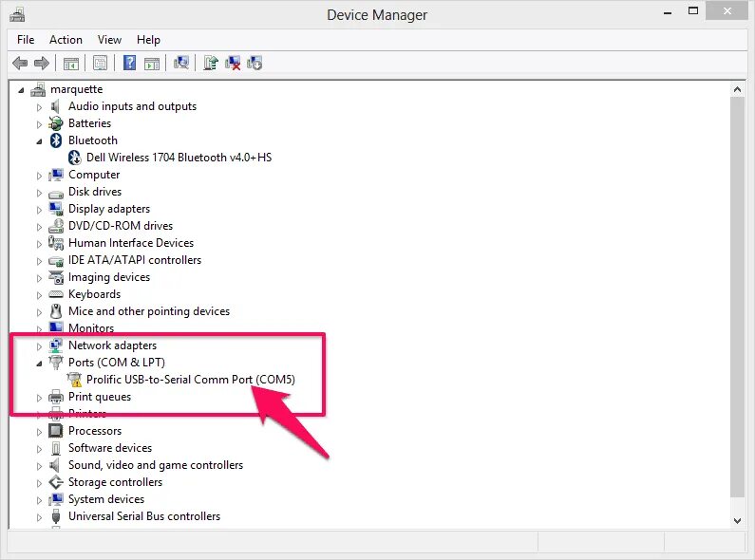
Task: Click the scrollbar up arrow
Action: pyautogui.click(x=737, y=89)
